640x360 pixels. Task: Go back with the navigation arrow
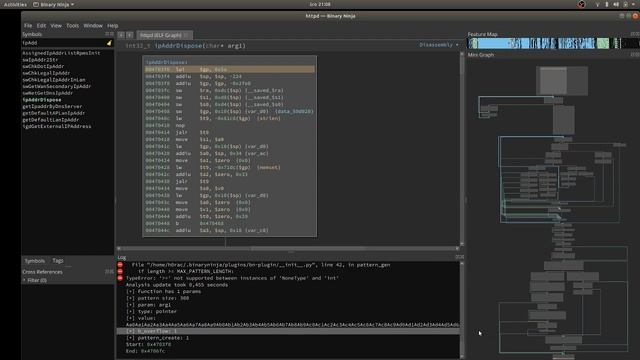pyautogui.click(x=121, y=35)
